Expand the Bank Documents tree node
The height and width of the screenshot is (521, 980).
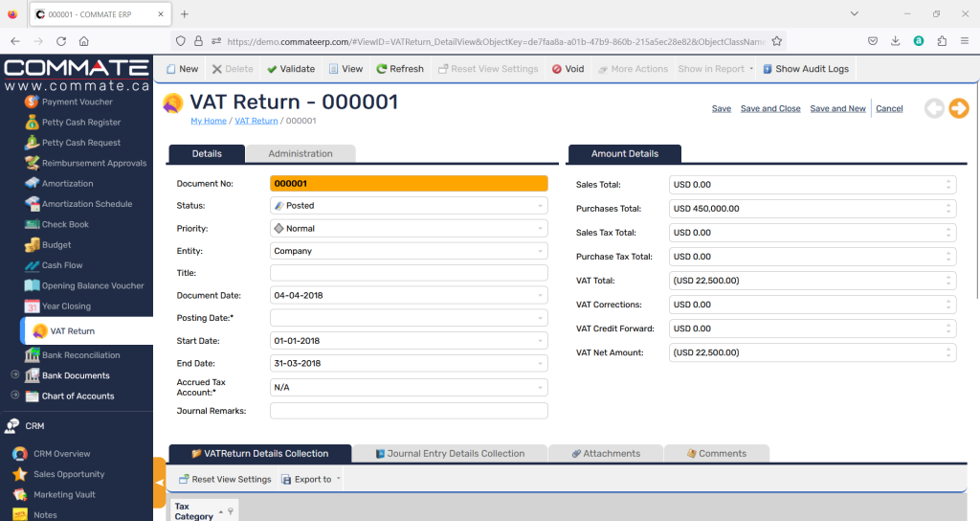coord(14,375)
